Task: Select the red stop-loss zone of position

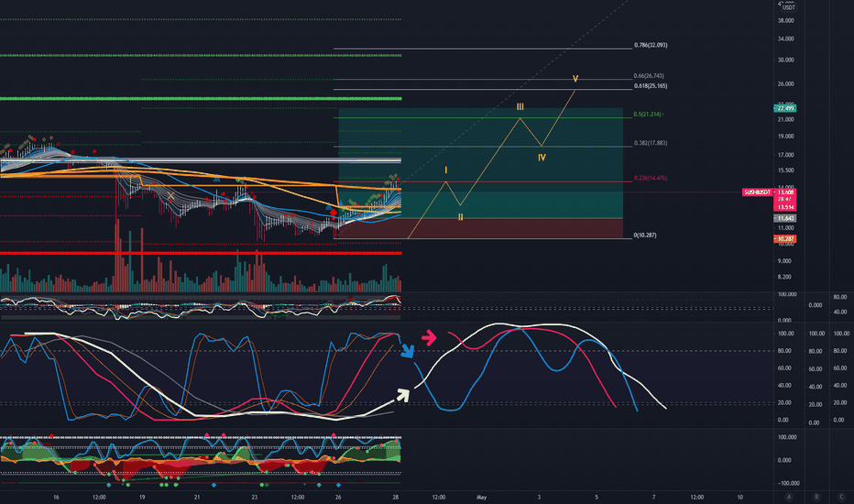Action: 480,228
